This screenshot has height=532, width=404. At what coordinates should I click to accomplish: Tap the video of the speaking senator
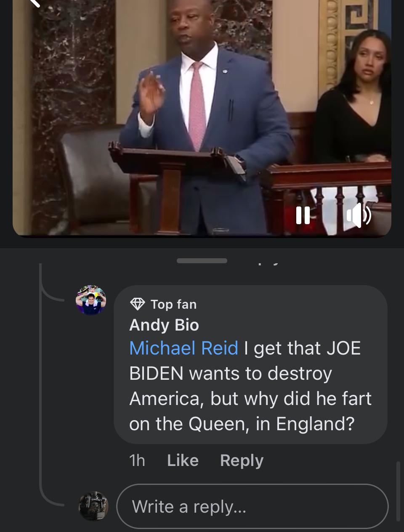tap(202, 118)
